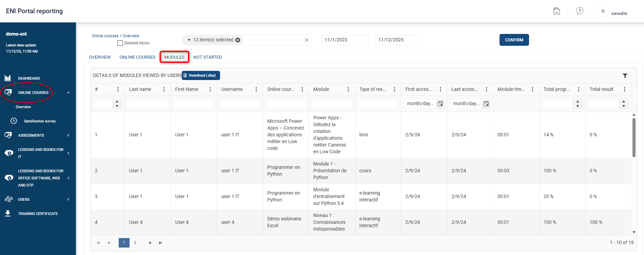The width and height of the screenshot is (644, 255).
Task: Expand Lessons and Books for IT section
Action: [69, 153]
